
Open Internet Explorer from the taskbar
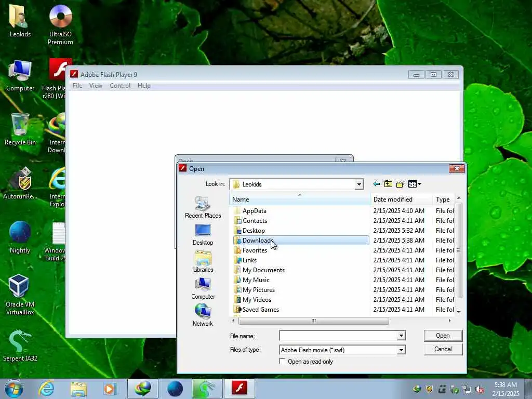click(46, 389)
